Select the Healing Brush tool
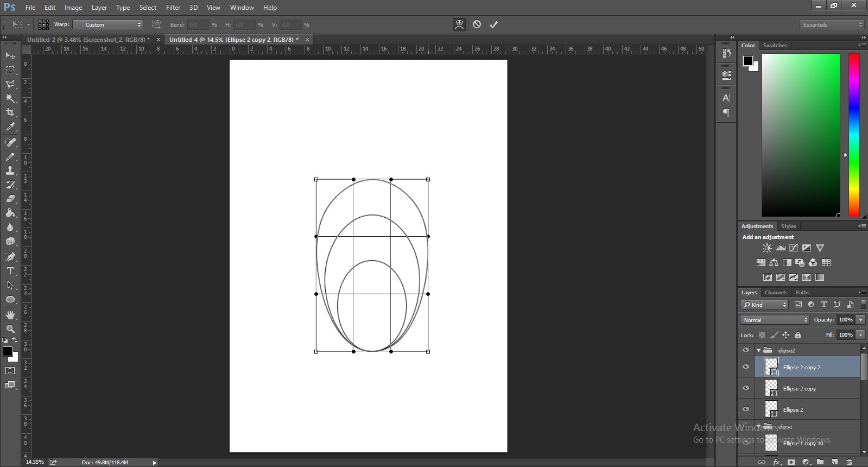This screenshot has width=868, height=467. coord(10,142)
